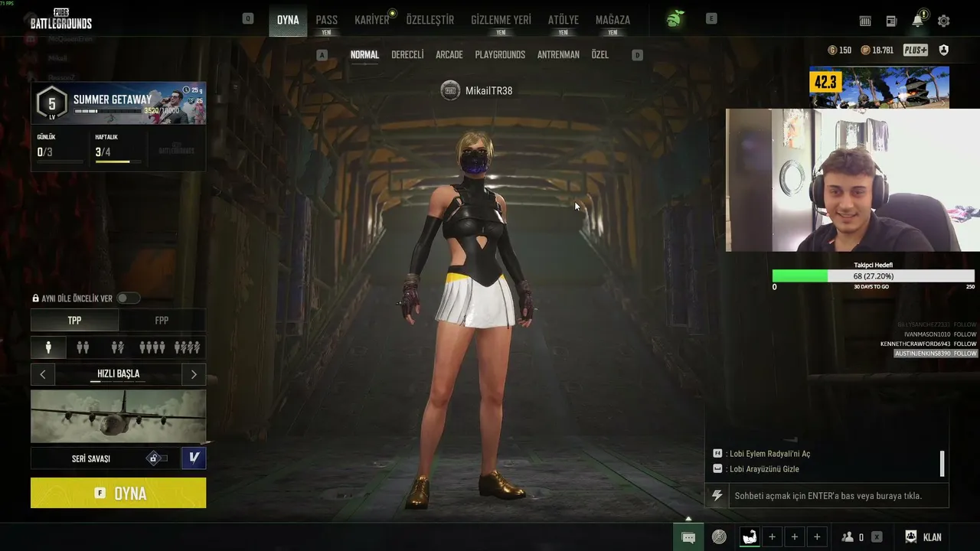Click the V boost icon beside Seri Savaşı

point(194,458)
